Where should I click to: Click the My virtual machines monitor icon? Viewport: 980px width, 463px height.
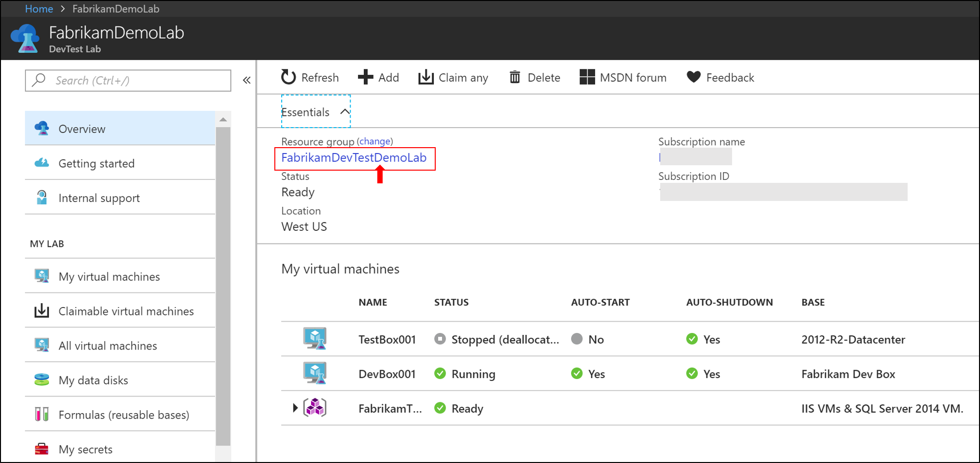pyautogui.click(x=42, y=276)
